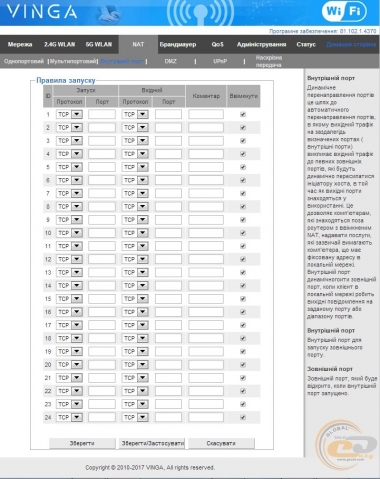Switch to the 5G WLAN tab

99,44
